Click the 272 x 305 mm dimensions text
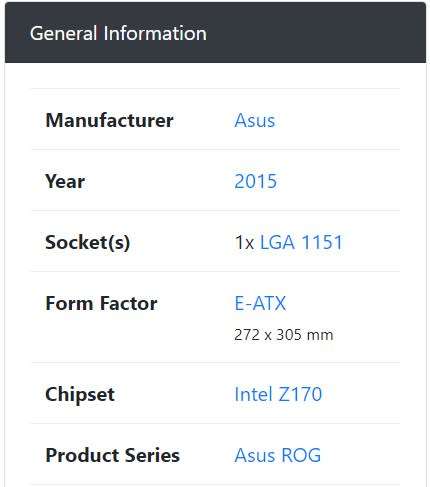 click(284, 335)
